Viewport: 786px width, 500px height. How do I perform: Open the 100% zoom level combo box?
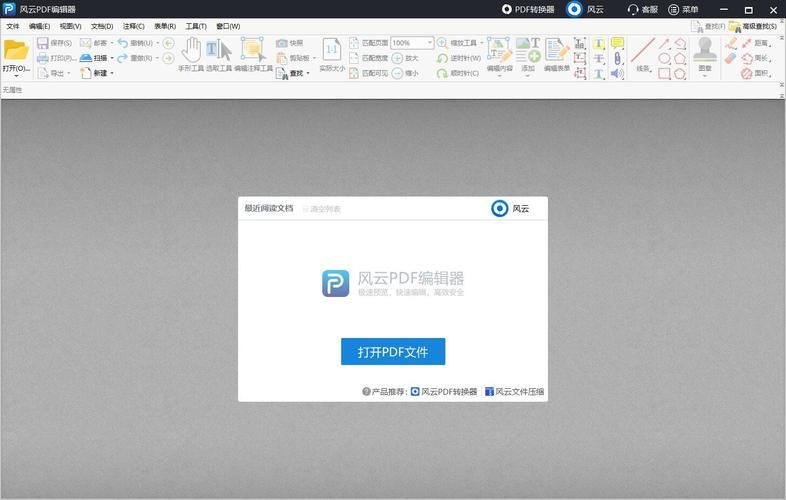(x=412, y=43)
